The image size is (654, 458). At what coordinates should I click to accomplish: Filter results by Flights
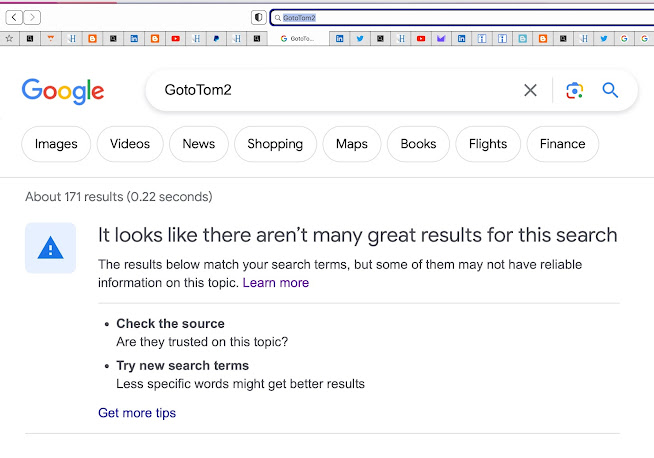point(488,144)
